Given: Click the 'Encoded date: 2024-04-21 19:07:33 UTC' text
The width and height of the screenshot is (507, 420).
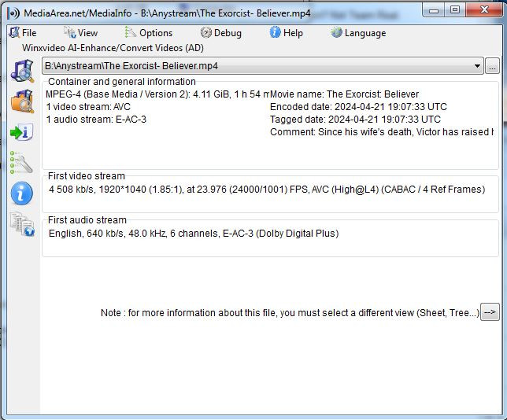Looking at the screenshot, I should (x=358, y=107).
